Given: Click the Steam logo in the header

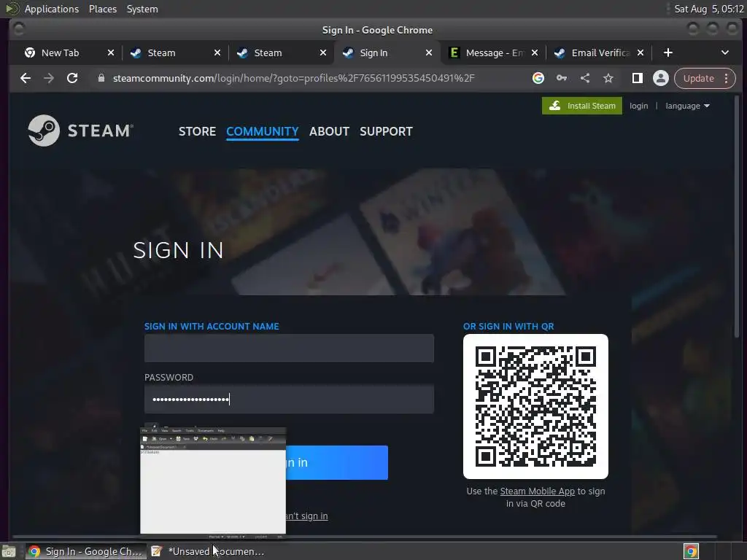Looking at the screenshot, I should pyautogui.click(x=80, y=131).
